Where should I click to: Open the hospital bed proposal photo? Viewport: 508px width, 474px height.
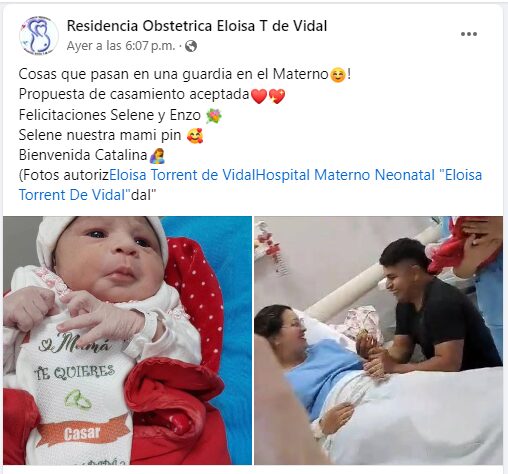378,340
